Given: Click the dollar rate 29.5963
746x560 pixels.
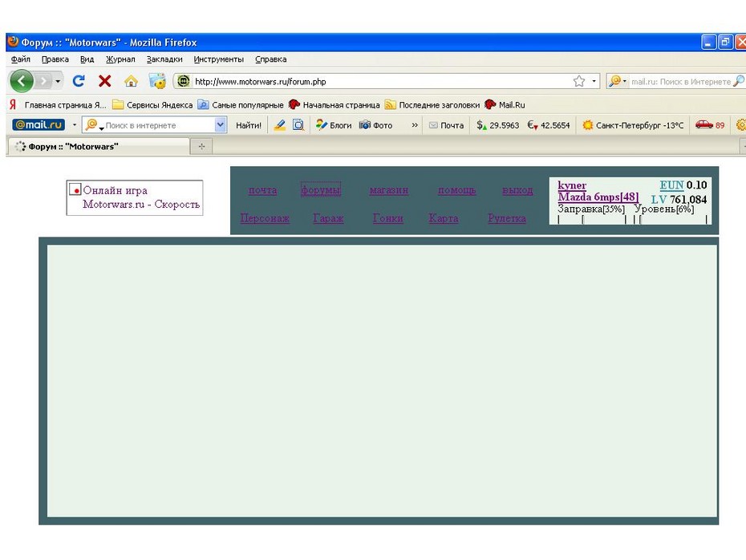Looking at the screenshot, I should coord(497,125).
